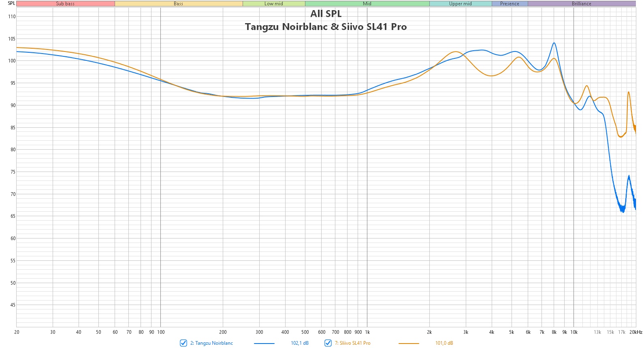Image resolution: width=644 pixels, height=348 pixels.
Task: Click the 40 frequency axis label
Action: click(x=79, y=332)
